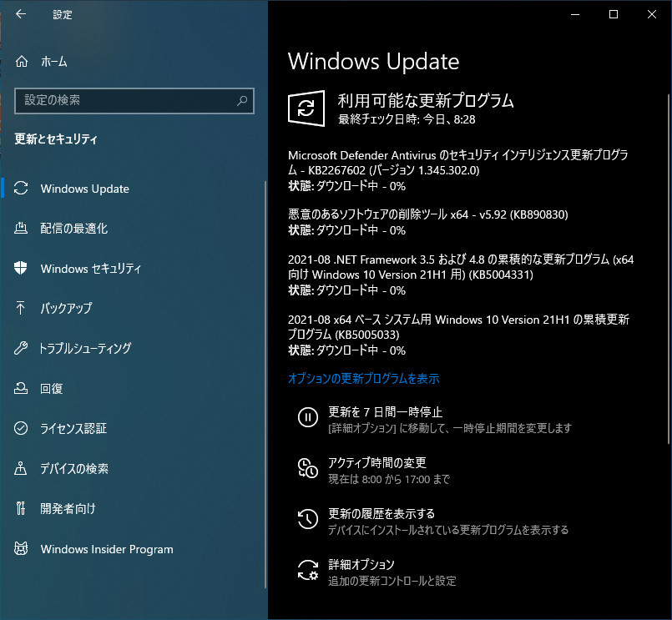This screenshot has height=620, width=672.
Task: Click the 最終チェック日時: 今日、8:28 text
Action: pyautogui.click(x=407, y=119)
